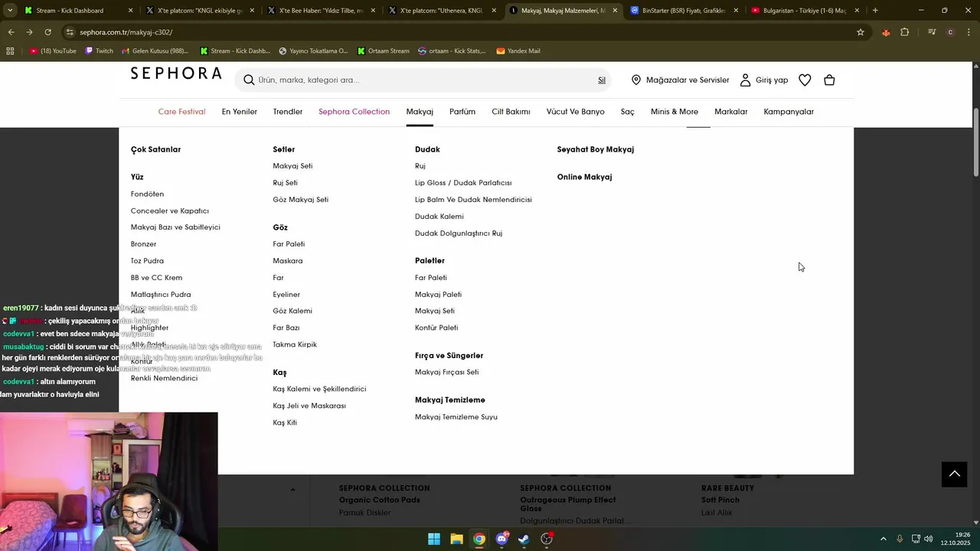Image resolution: width=980 pixels, height=551 pixels.
Task: Open the Markalar menu
Action: point(730,112)
